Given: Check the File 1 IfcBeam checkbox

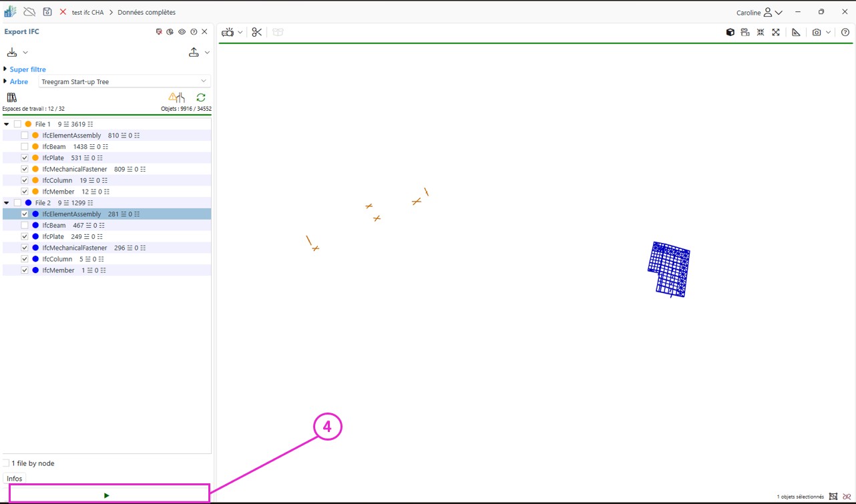Looking at the screenshot, I should coord(25,147).
